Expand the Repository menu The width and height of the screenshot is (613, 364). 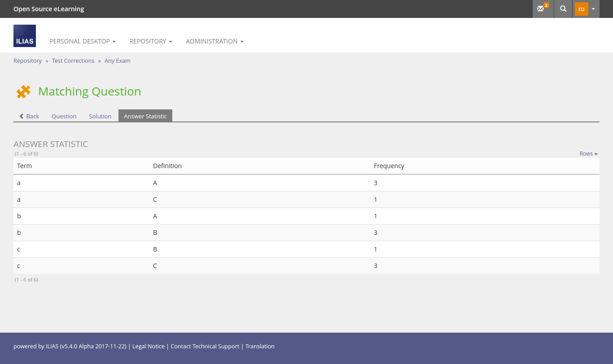coord(151,41)
